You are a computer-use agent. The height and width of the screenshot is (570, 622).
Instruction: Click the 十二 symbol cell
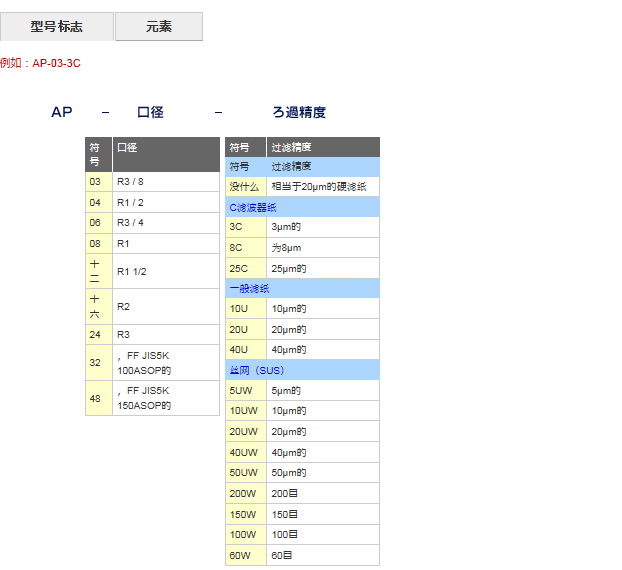99,271
